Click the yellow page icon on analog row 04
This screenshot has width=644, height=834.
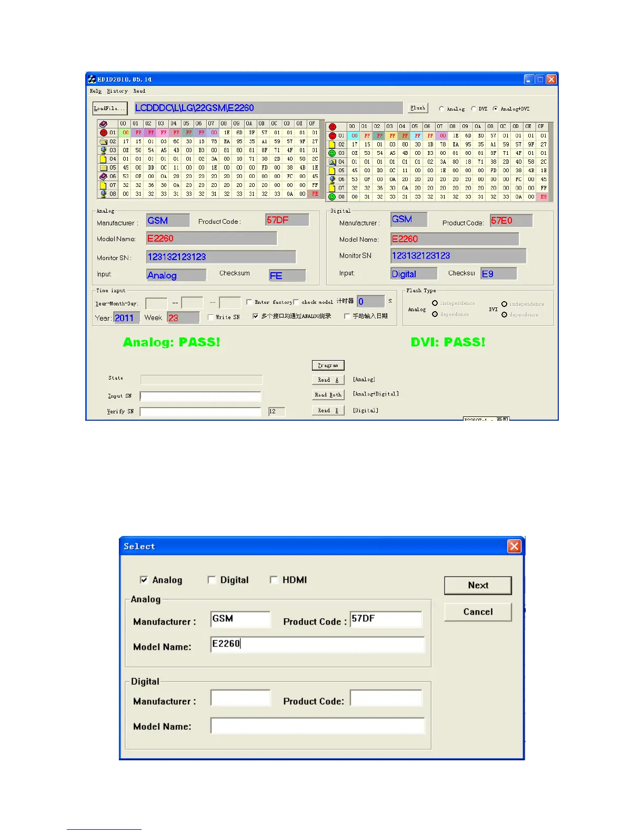point(103,159)
